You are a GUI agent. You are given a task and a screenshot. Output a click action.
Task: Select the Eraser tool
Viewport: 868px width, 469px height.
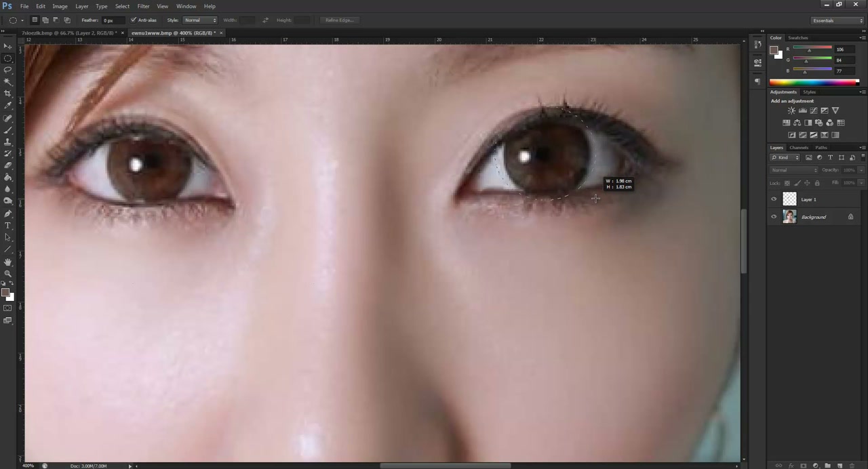[x=7, y=165]
